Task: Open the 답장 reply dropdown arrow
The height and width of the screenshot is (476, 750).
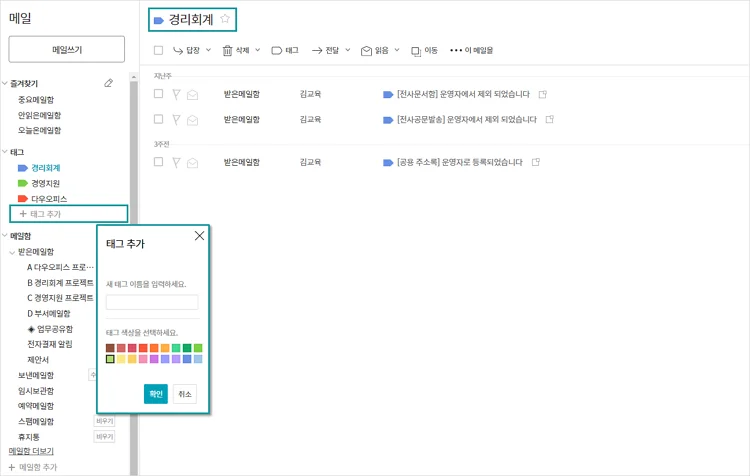Action: pos(208,49)
